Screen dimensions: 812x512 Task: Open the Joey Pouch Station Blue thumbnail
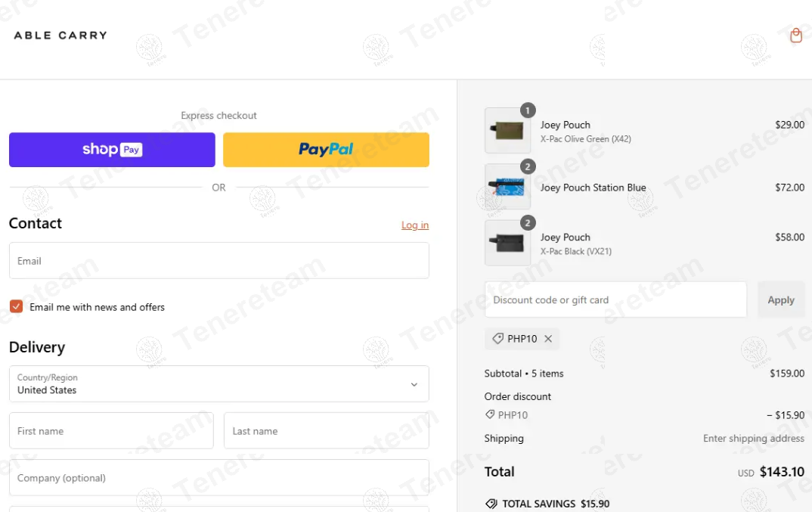coord(507,187)
